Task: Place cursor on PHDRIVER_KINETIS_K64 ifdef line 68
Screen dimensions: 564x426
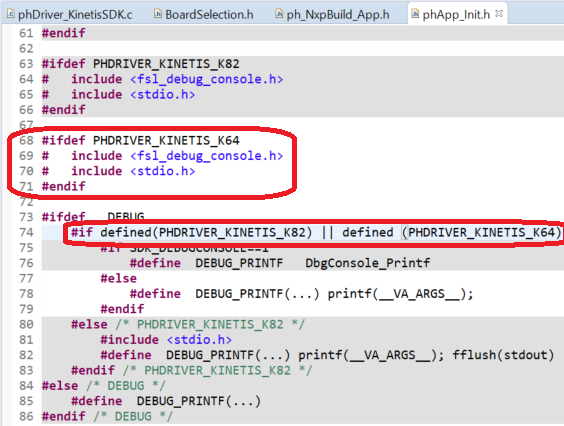Action: pyautogui.click(x=141, y=140)
